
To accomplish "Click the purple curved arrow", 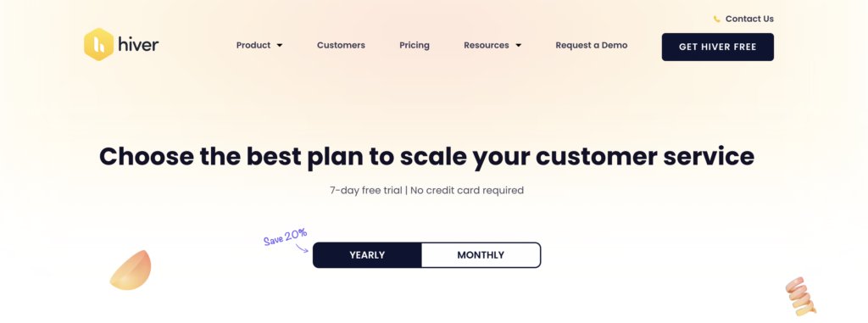I will pos(302,248).
